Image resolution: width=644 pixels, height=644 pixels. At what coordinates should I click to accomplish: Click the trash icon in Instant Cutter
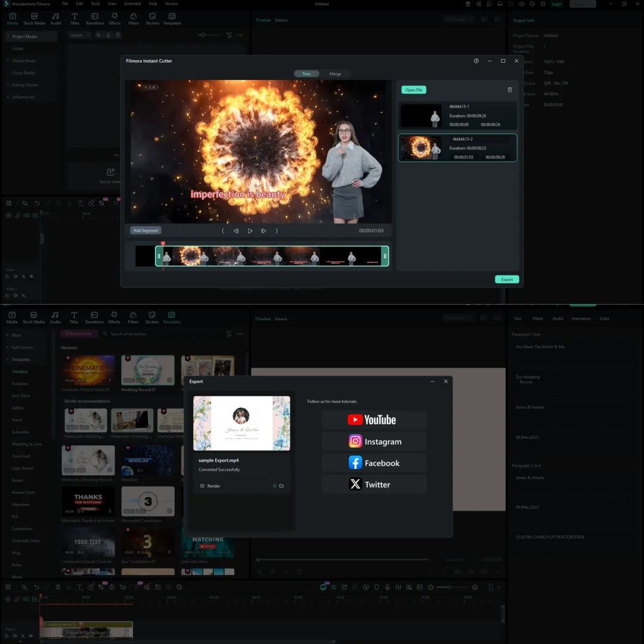[509, 90]
